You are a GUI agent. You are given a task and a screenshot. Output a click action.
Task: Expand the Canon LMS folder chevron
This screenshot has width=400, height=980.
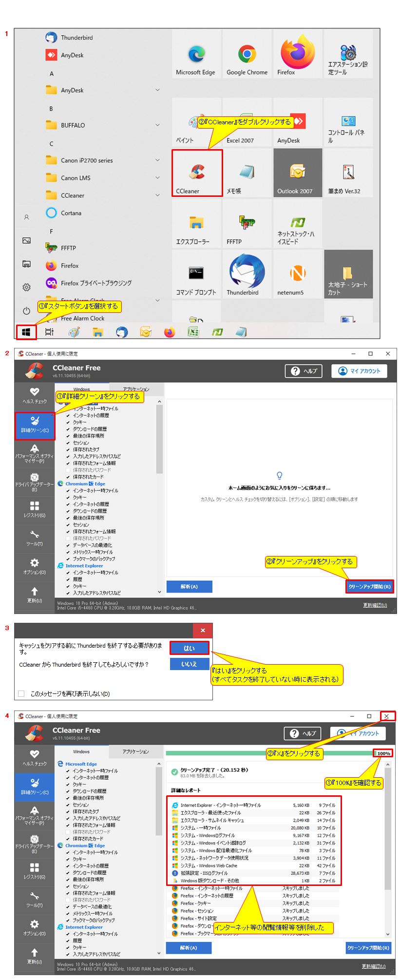coord(157,178)
